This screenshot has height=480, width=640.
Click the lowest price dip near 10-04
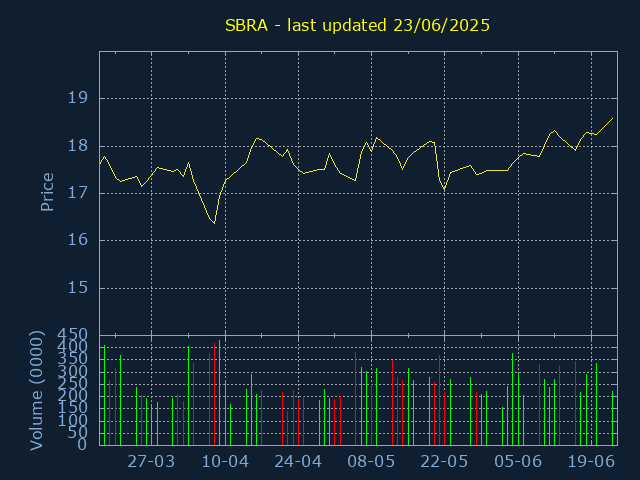(214, 223)
